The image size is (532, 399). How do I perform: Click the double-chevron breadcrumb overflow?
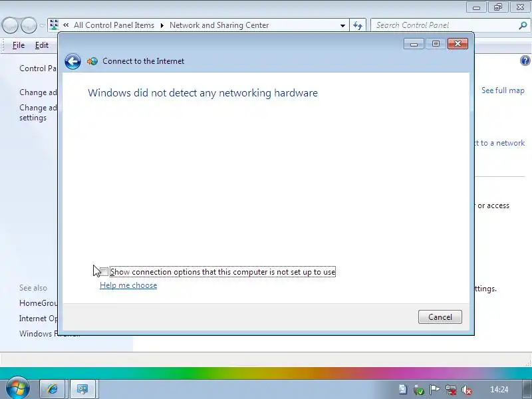coord(66,25)
